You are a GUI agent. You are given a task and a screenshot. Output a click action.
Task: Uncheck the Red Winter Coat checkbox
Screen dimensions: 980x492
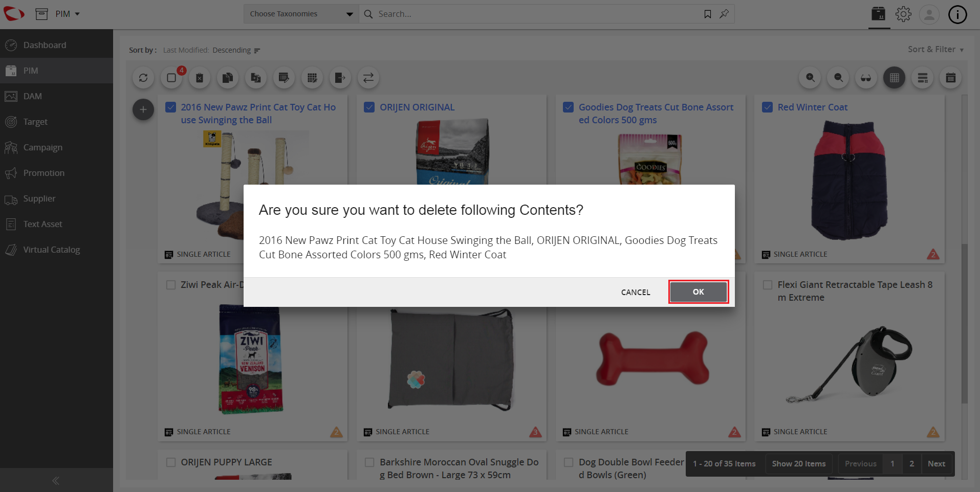pyautogui.click(x=767, y=107)
